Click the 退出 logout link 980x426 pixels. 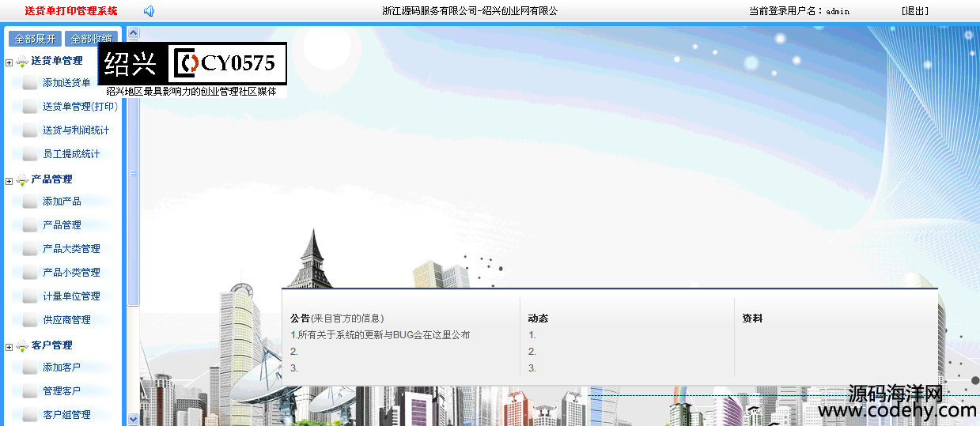(914, 11)
